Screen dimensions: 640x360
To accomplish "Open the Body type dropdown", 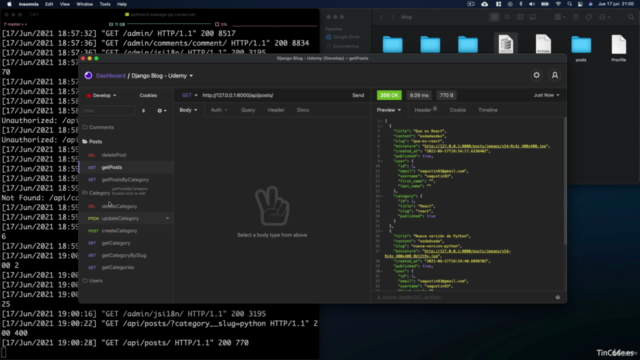I will point(188,110).
